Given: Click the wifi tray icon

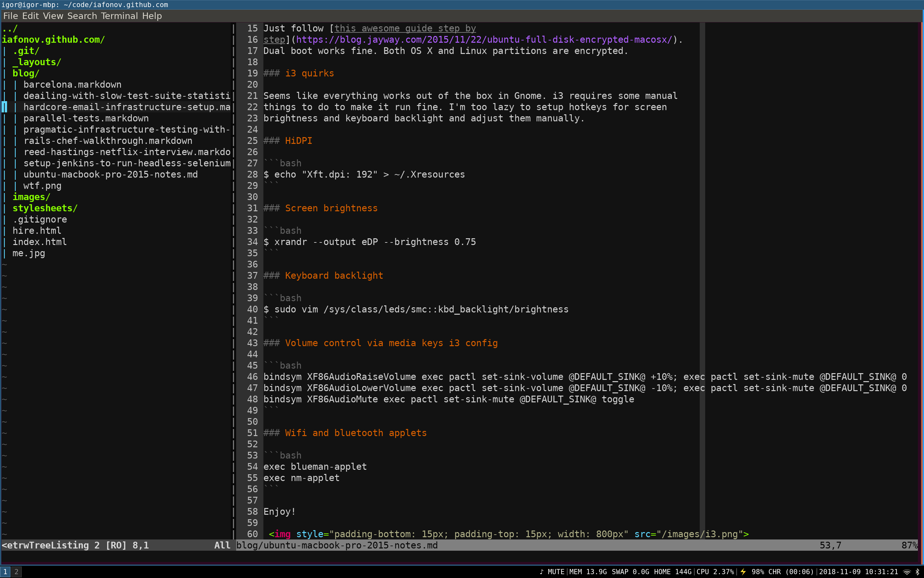Looking at the screenshot, I should coord(907,572).
